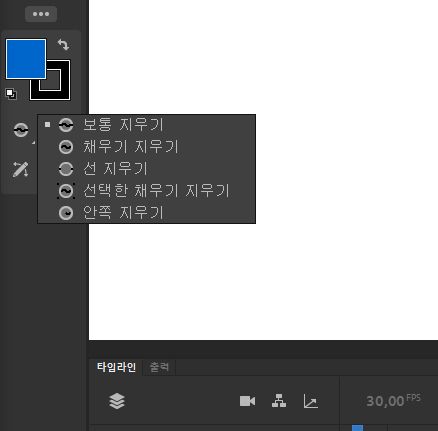Click the blue fill color swatch
This screenshot has width=438, height=431.
pos(26,59)
